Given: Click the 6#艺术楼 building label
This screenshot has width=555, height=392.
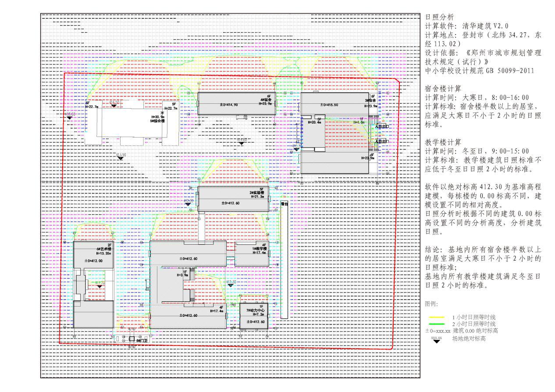Looking at the screenshot, I should click(x=104, y=249).
